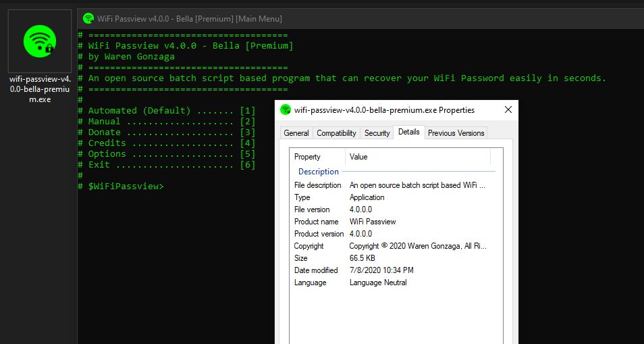
Task: Click the console window title text
Action: 190,18
